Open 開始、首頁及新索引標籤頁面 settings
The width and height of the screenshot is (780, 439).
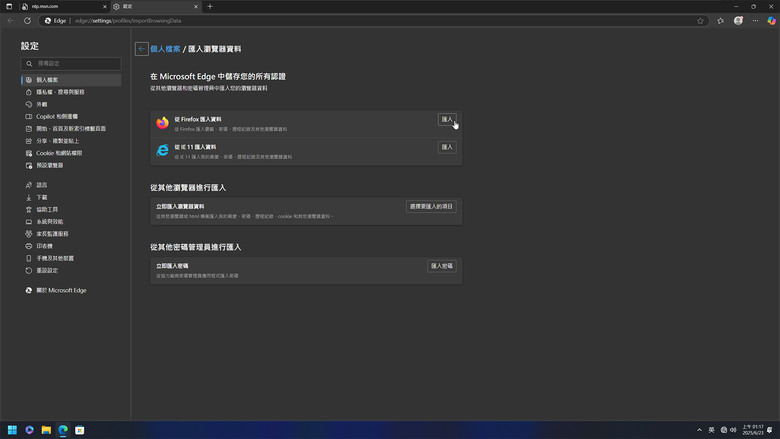tap(71, 129)
